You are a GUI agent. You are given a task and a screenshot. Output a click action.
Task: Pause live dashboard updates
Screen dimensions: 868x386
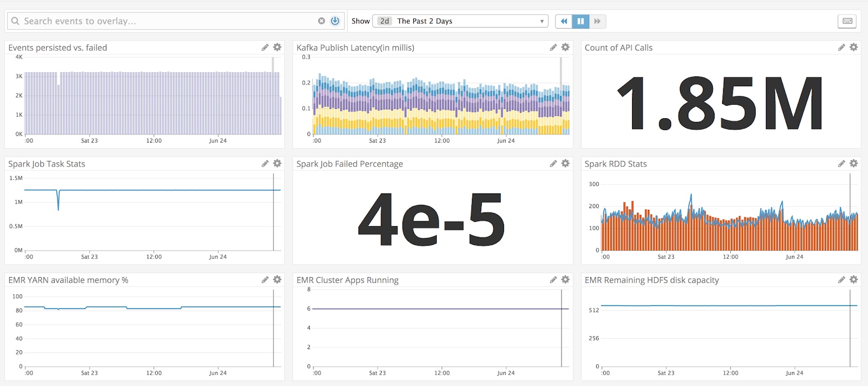pyautogui.click(x=580, y=21)
